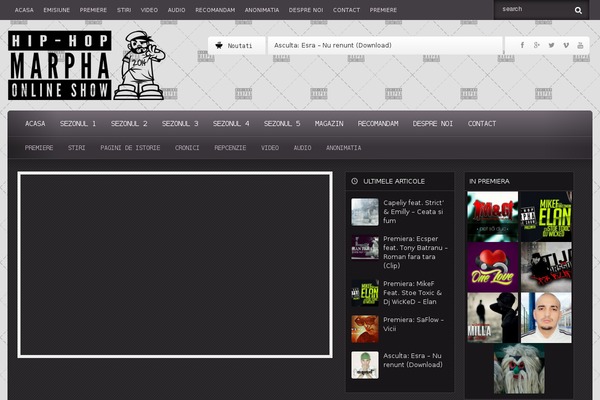Viewport: 600px width, 400px height.
Task: Open ACASA in the top bar
Action: pos(24,10)
